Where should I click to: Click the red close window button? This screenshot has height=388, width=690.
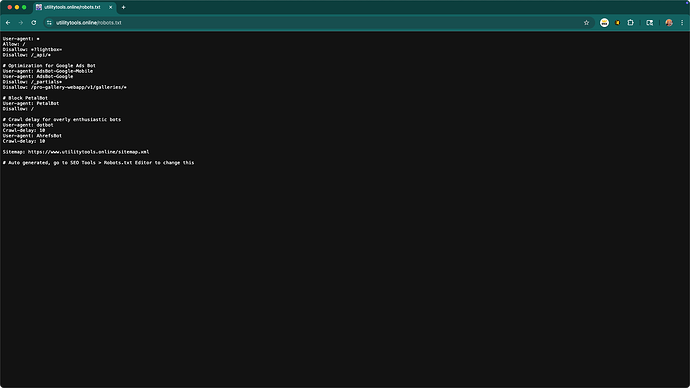tap(10, 7)
